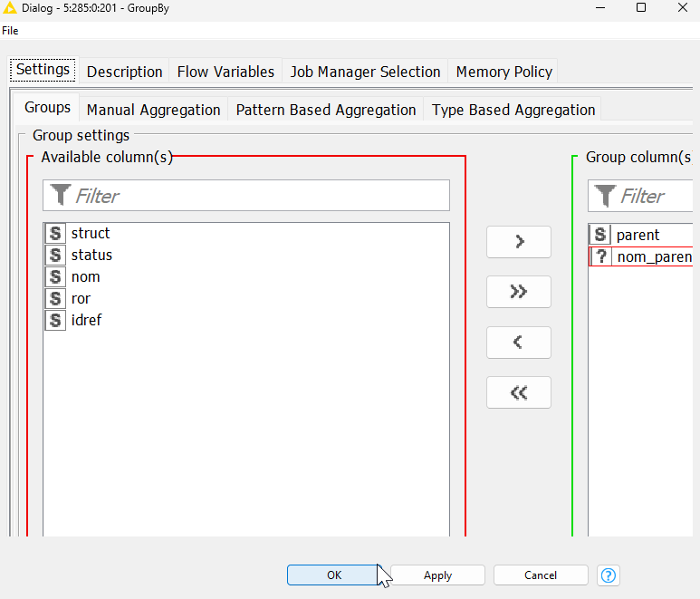Click the String type icon beside status
This screenshot has height=599, width=700.
(56, 256)
